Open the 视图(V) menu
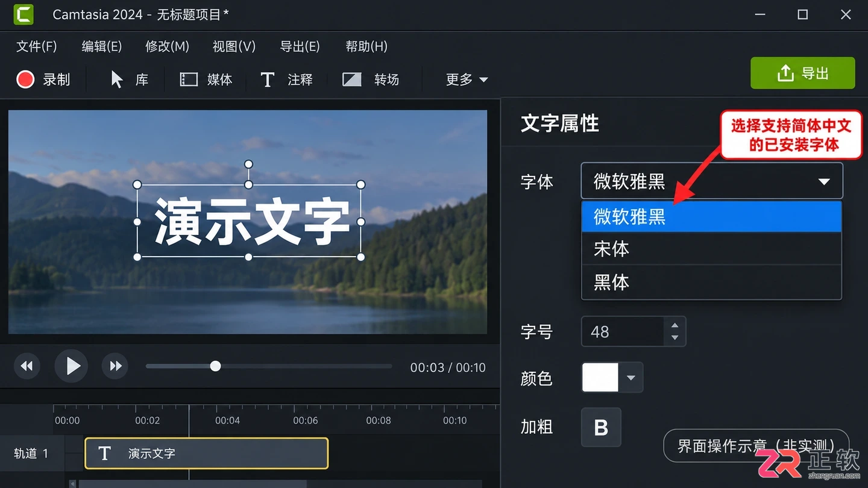The width and height of the screenshot is (868, 488). point(234,46)
